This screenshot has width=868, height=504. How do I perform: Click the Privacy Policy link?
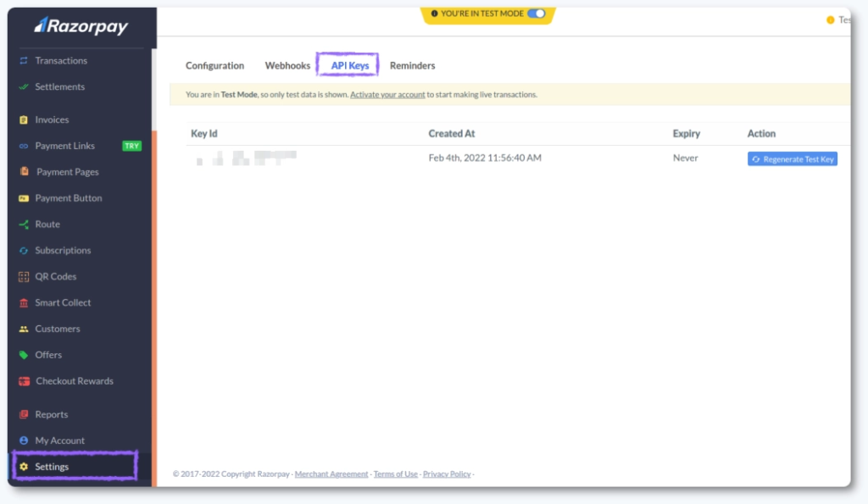(x=447, y=474)
